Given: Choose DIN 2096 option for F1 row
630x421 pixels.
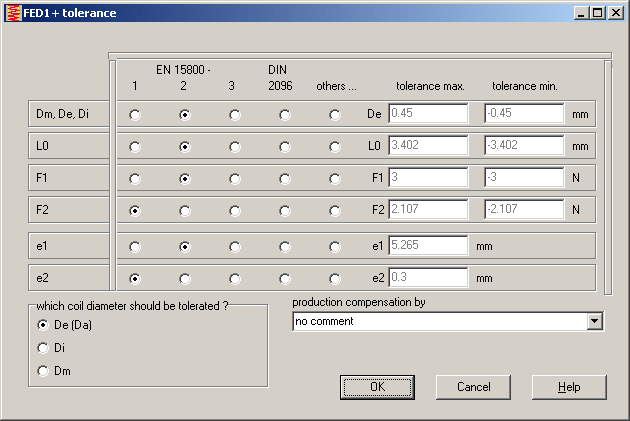Looking at the screenshot, I should pyautogui.click(x=285, y=180).
